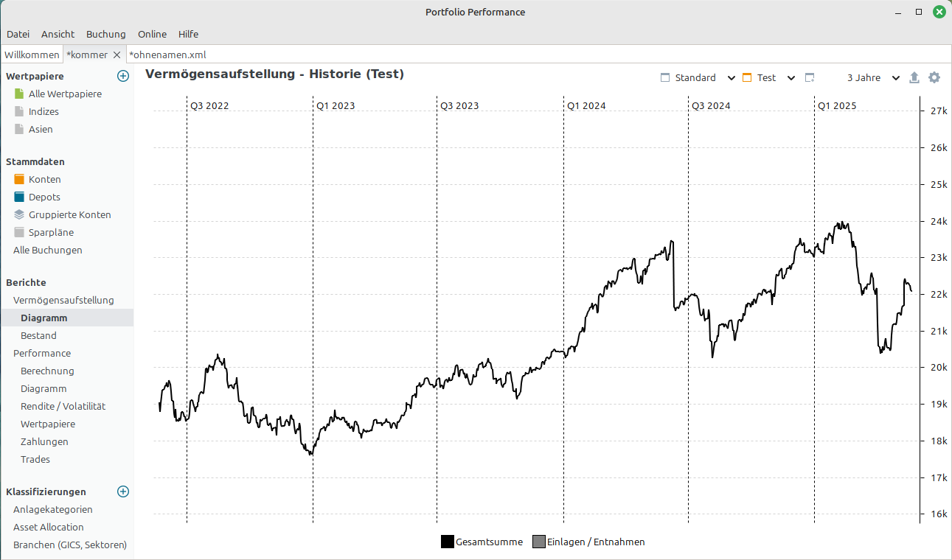Add a new Wertpapiere watchlist with plus icon
The height and width of the screenshot is (560, 952).
click(x=123, y=76)
